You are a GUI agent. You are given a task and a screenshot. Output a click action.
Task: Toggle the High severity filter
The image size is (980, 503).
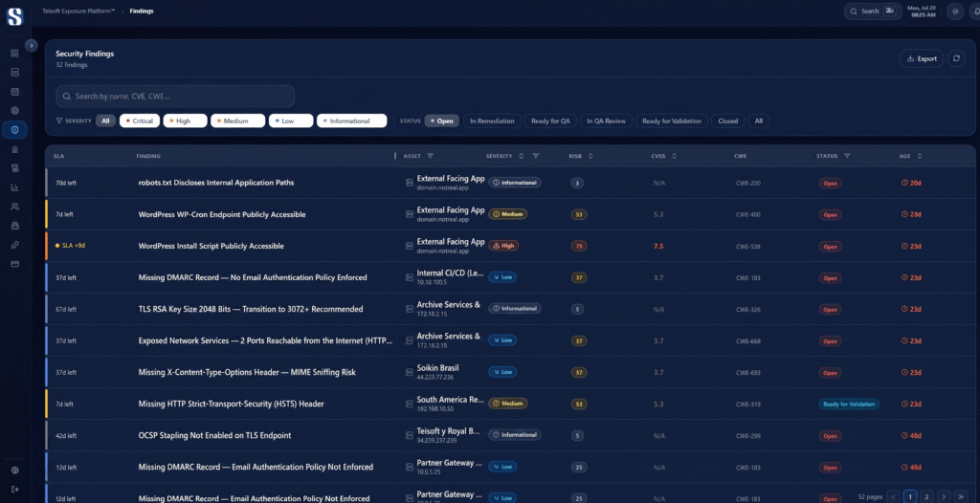(x=185, y=121)
